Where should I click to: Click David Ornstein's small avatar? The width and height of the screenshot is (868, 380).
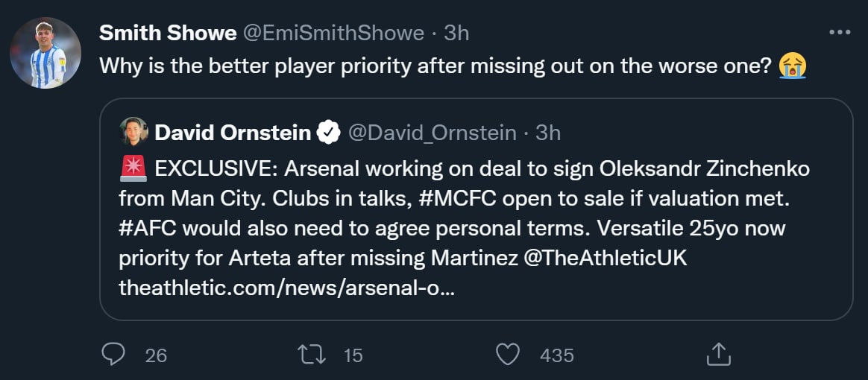click(133, 133)
